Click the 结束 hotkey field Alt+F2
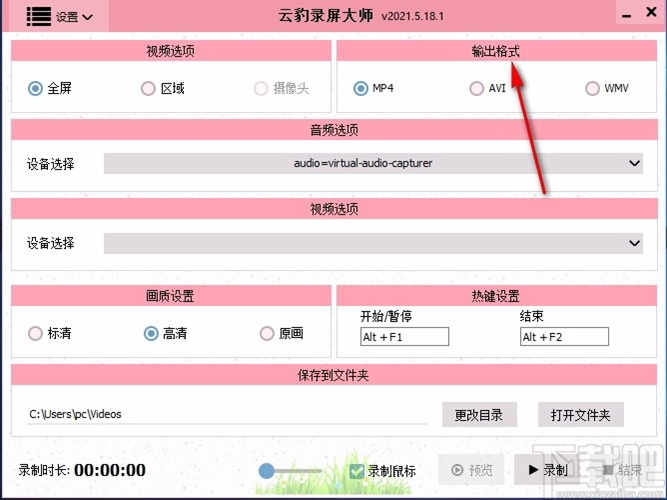667x500 pixels. [x=564, y=337]
